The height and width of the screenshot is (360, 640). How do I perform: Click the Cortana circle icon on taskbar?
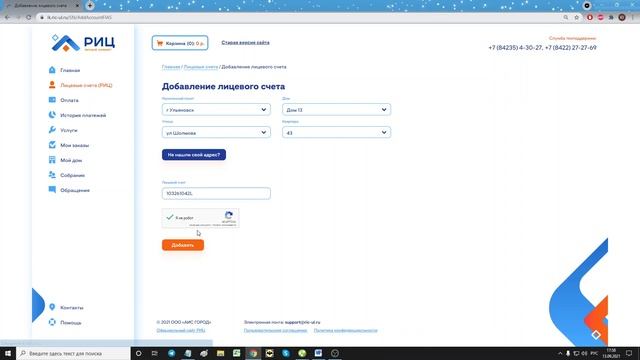coord(138,353)
